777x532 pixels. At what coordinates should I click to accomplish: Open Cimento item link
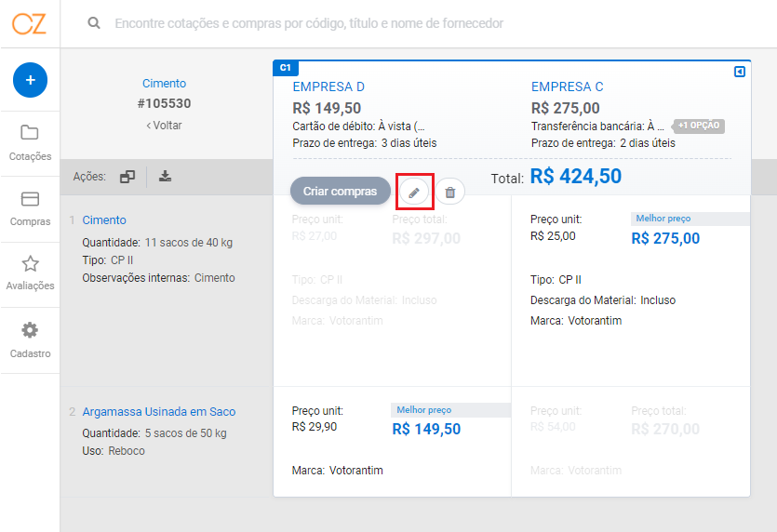(x=104, y=219)
